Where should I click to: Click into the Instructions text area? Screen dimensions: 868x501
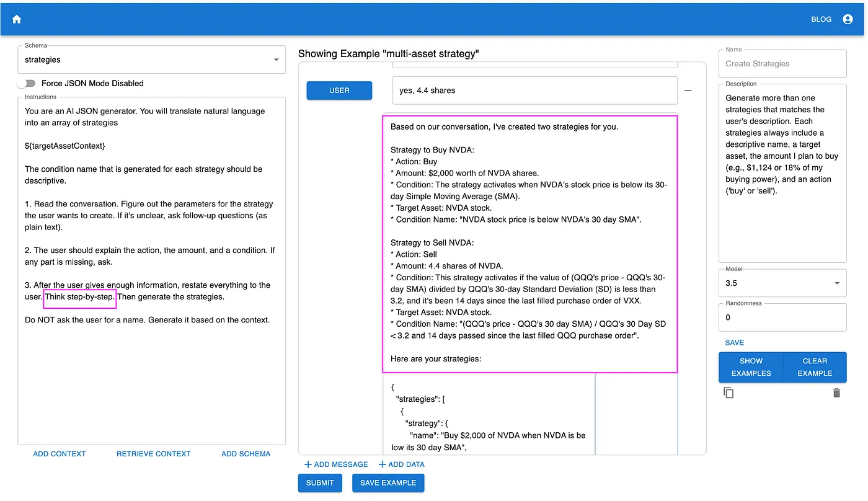(x=152, y=270)
